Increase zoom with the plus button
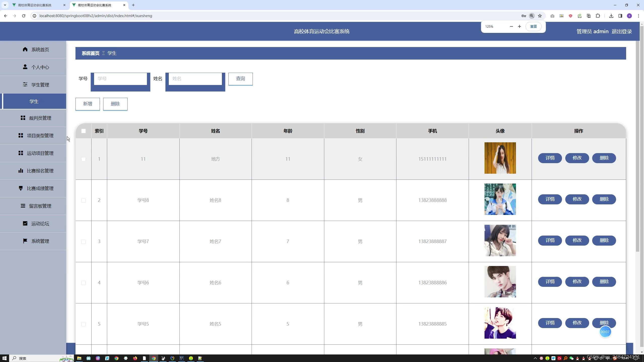 [x=519, y=26]
